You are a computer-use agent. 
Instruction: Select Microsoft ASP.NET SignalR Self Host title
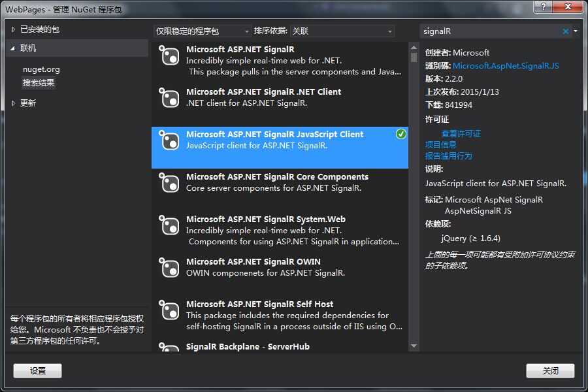coord(260,304)
